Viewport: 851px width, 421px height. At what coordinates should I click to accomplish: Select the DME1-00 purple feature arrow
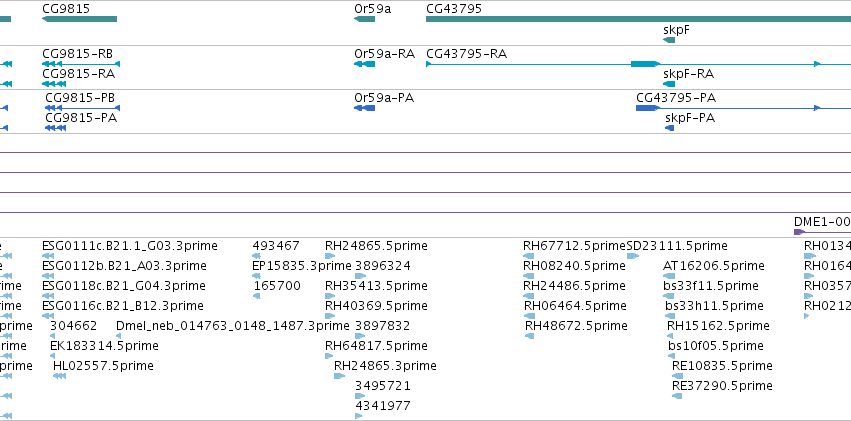pos(799,232)
